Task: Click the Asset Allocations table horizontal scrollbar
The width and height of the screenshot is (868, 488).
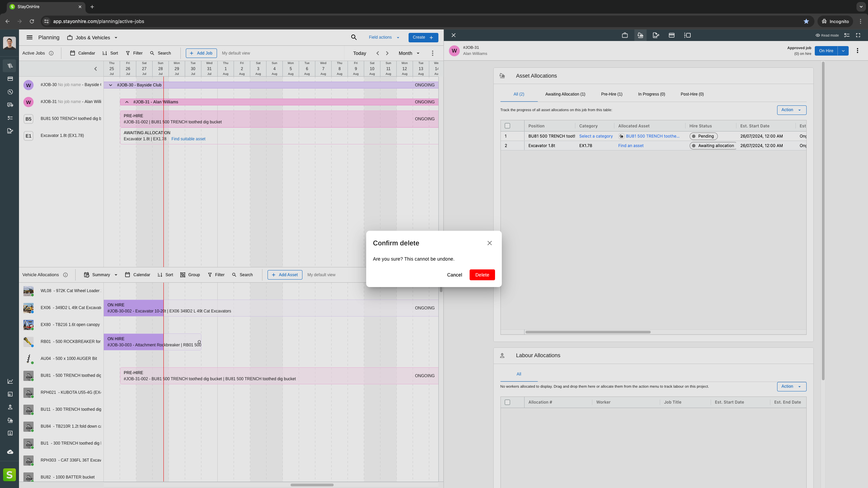Action: [x=588, y=332]
